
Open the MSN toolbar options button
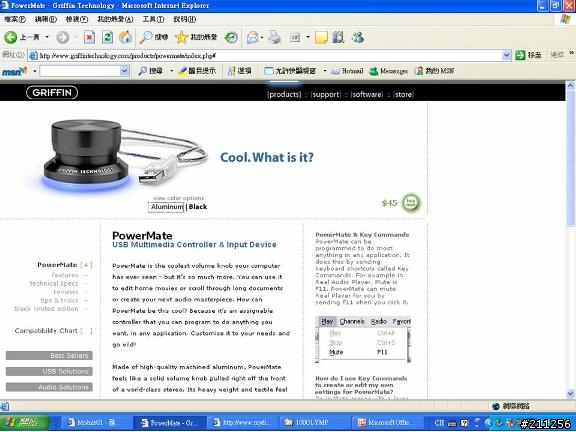coord(240,71)
